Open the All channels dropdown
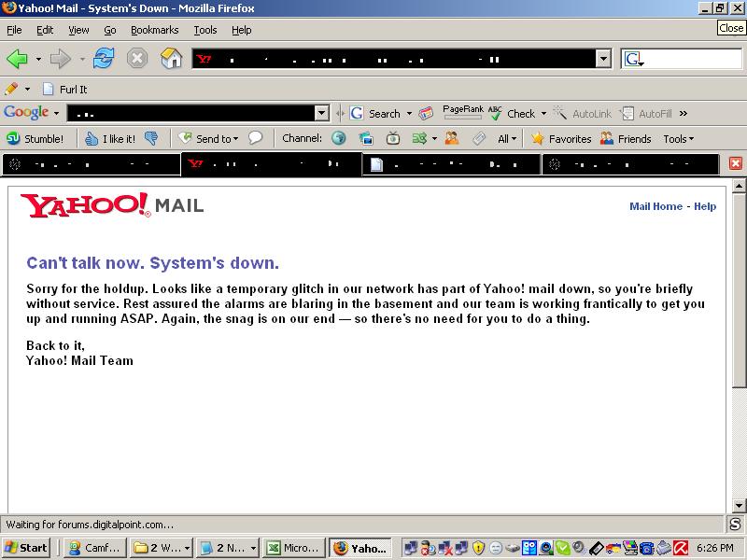 (507, 139)
